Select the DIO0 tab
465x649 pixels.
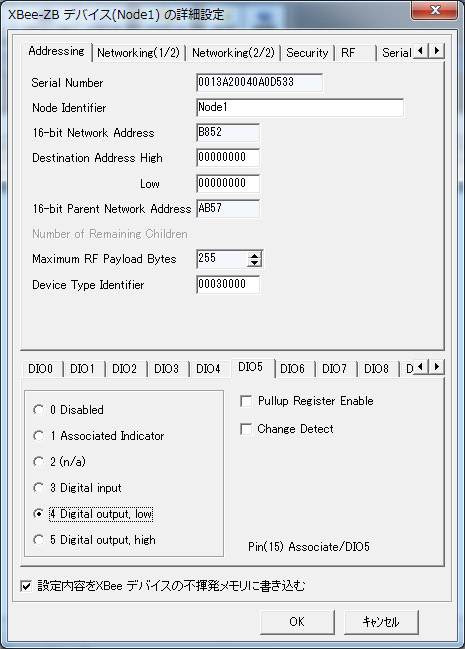[41, 369]
